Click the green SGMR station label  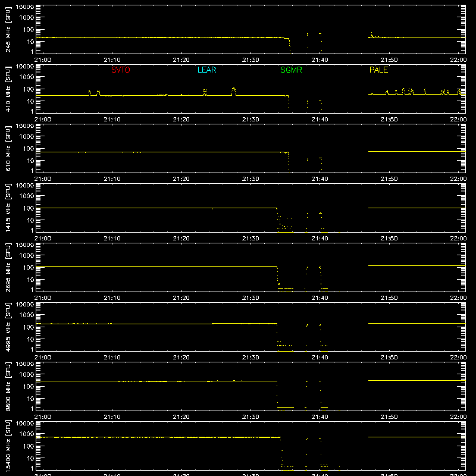pos(291,70)
